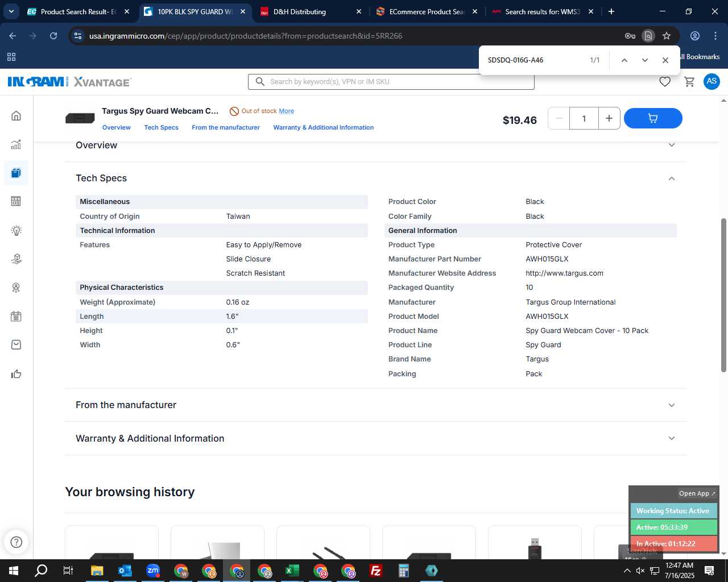
Task: Open Outlook from the taskbar
Action: 125,571
